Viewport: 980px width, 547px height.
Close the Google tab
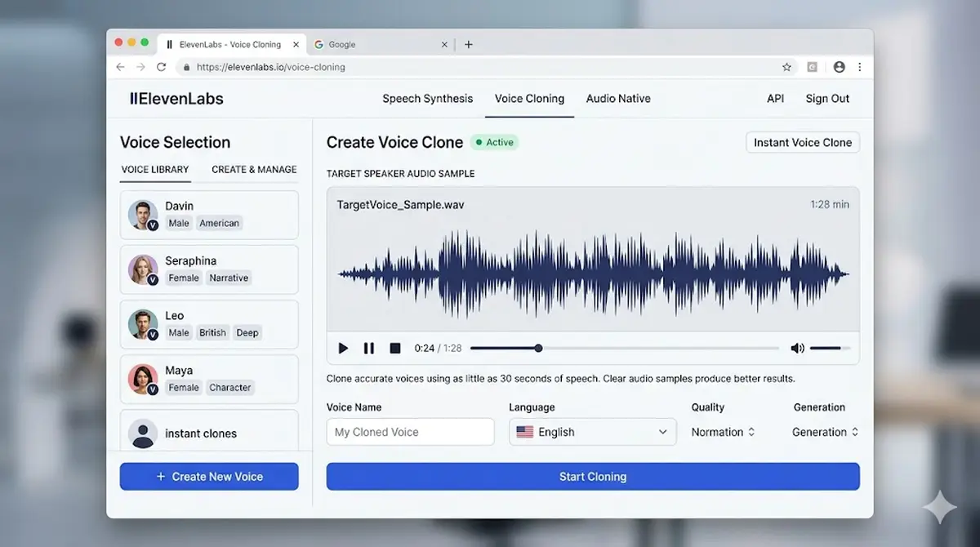pos(446,45)
